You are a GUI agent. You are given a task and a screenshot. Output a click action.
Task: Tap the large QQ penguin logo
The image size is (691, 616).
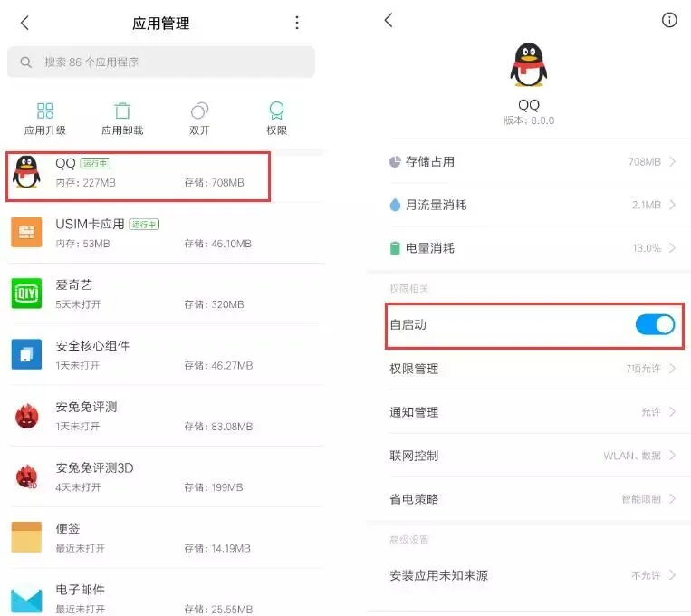pos(528,65)
